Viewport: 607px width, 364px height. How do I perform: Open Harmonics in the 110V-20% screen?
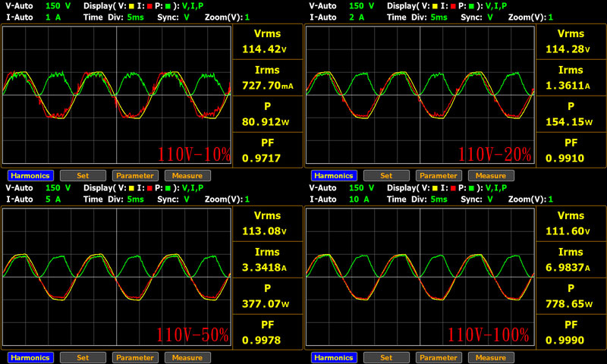[x=334, y=176]
